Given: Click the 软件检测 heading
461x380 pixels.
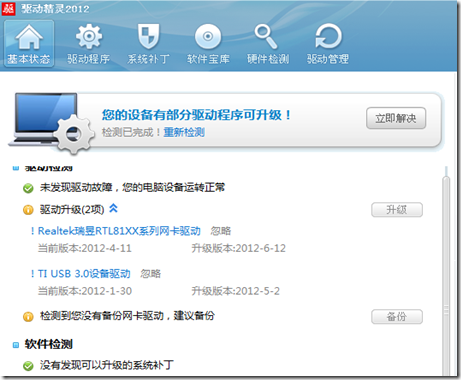Looking at the screenshot, I should (x=49, y=344).
